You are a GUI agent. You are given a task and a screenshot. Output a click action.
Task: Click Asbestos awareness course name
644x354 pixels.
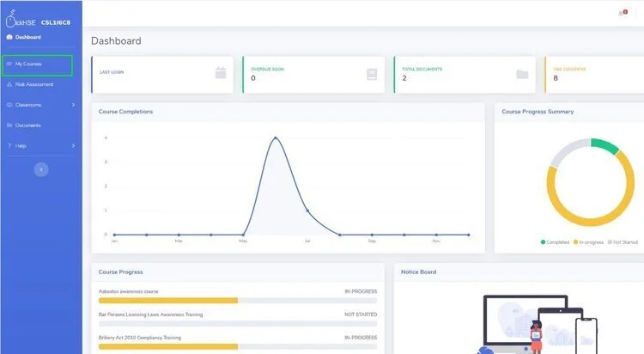pyautogui.click(x=128, y=291)
